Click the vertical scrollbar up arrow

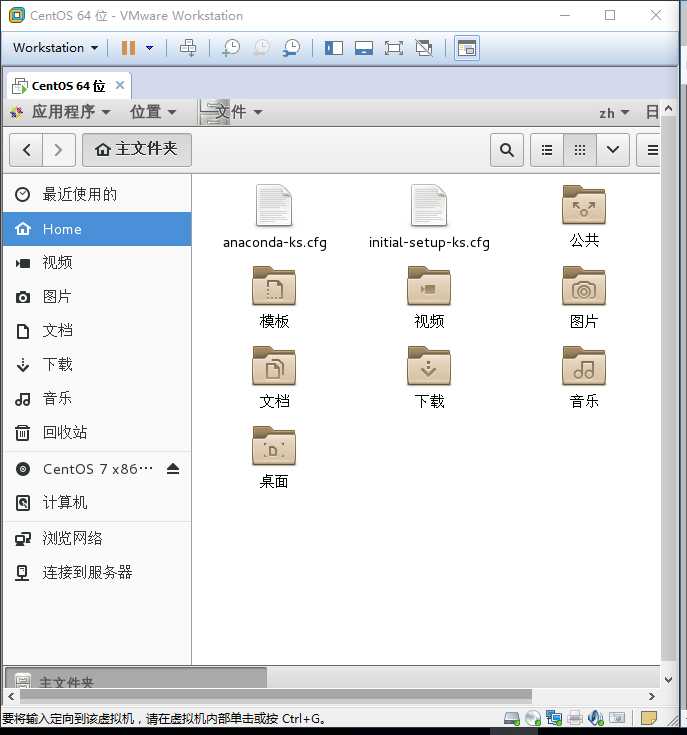click(669, 109)
